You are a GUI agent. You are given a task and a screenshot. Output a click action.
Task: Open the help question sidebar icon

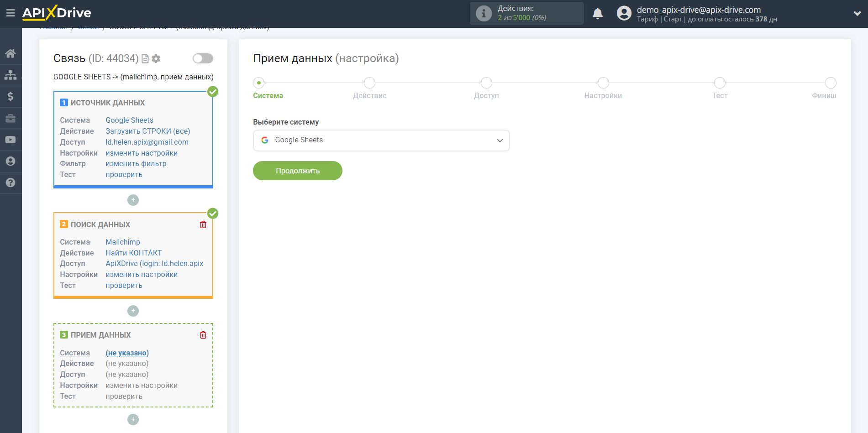(11, 183)
